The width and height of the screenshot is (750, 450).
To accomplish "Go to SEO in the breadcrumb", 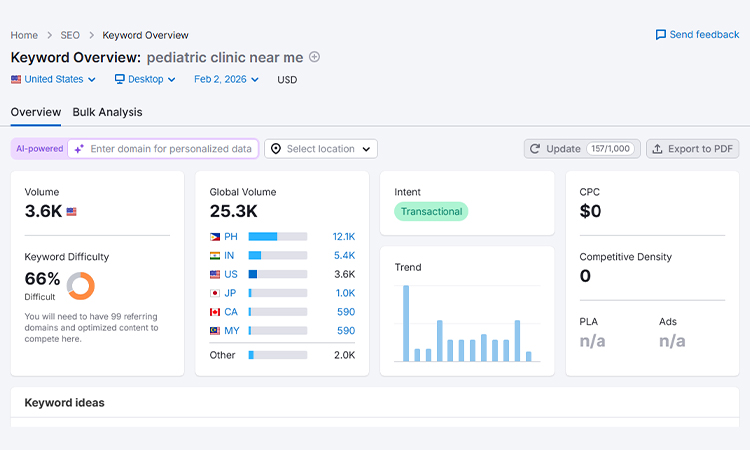I will click(70, 35).
